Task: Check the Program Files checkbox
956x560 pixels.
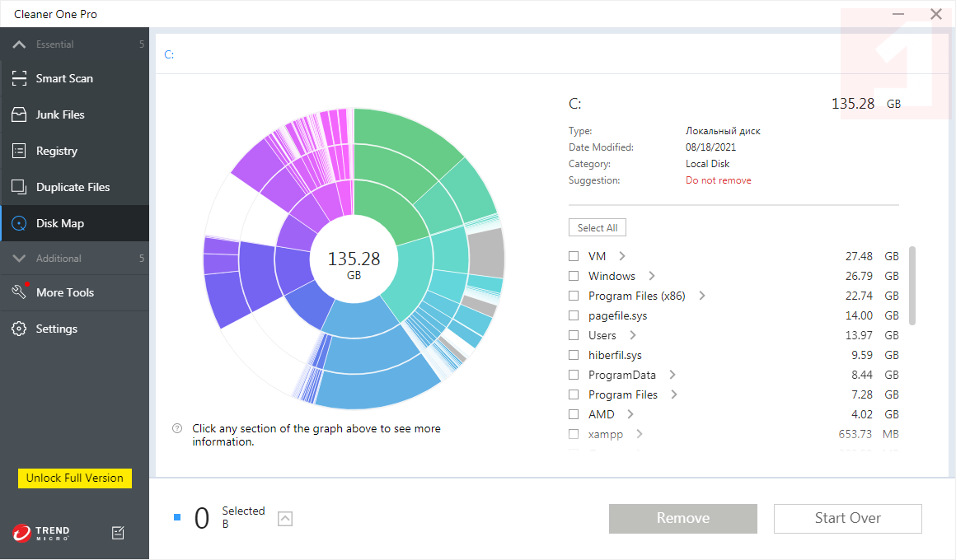Action: 574,394
